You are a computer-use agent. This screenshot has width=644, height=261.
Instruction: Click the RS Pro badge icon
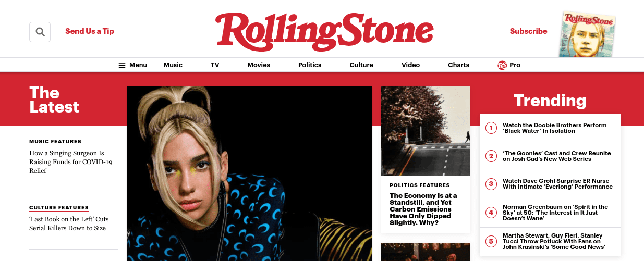(502, 65)
